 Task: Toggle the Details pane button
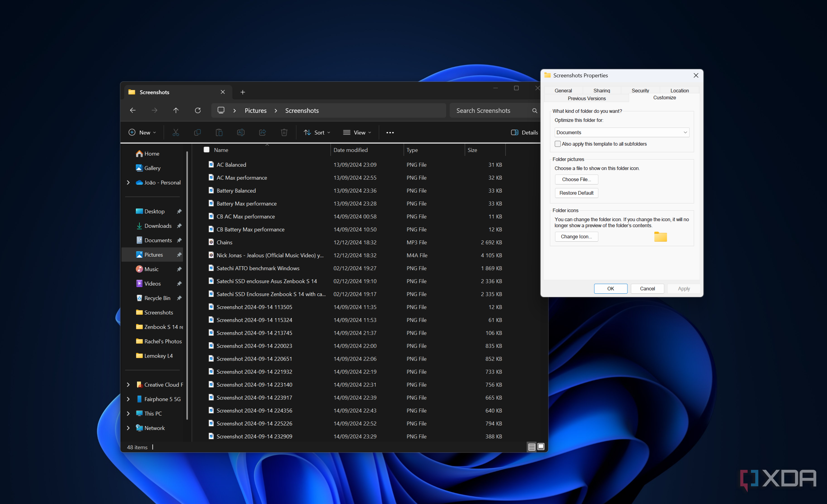pyautogui.click(x=524, y=132)
